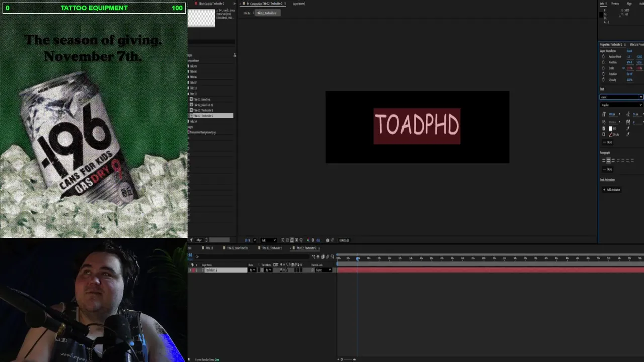Screen dimensions: 644x362
Task: Click the take snapshot camera icon
Action: pos(327,240)
